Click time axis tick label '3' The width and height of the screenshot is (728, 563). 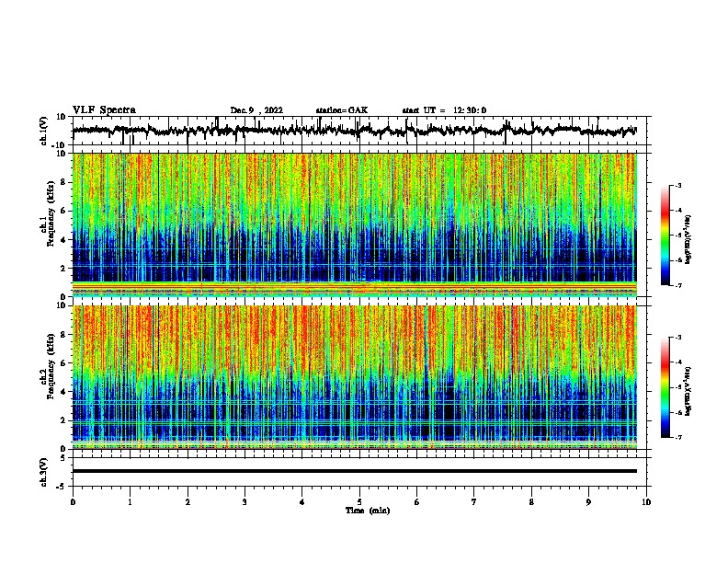coord(245,502)
